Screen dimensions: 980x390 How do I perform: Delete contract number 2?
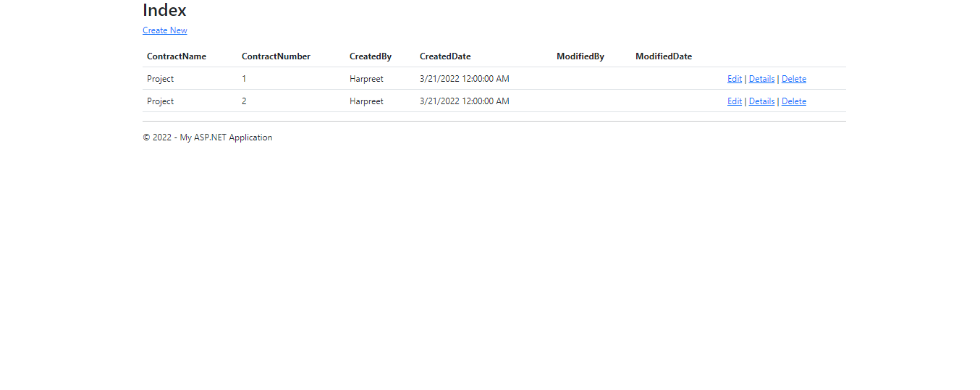[x=794, y=101]
